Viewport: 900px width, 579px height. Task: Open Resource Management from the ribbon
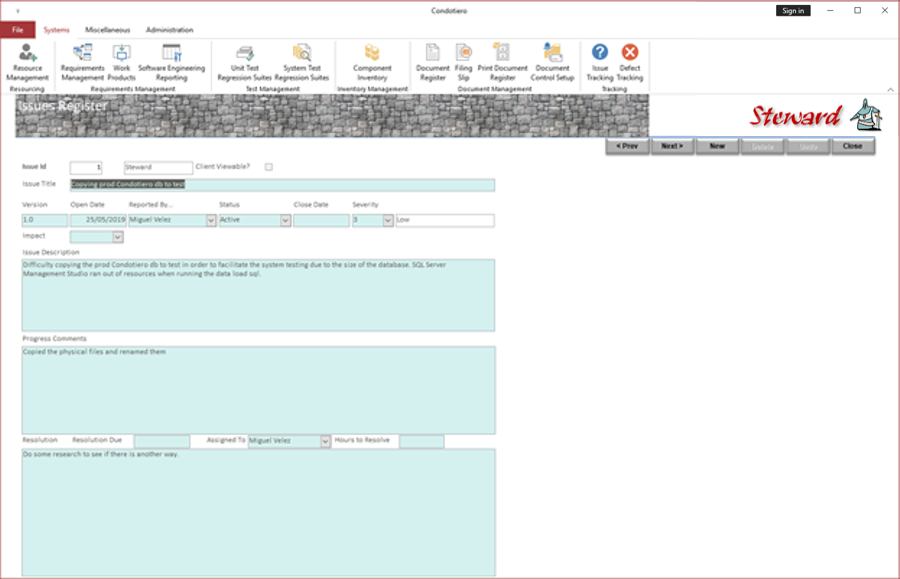[x=27, y=62]
